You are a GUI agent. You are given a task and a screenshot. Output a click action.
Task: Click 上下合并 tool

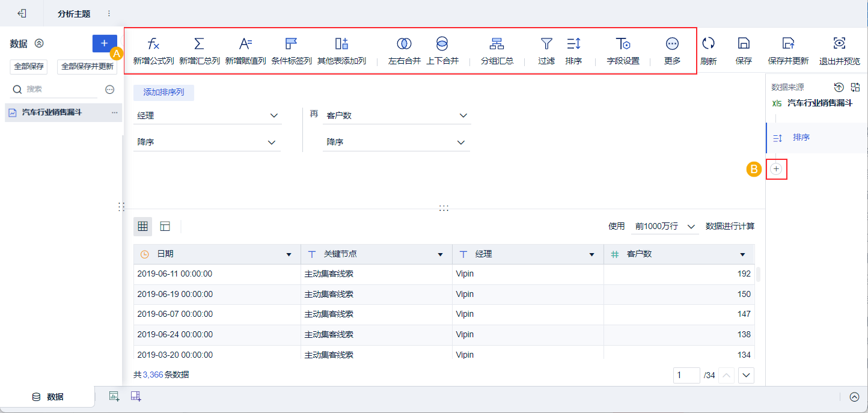click(442, 50)
